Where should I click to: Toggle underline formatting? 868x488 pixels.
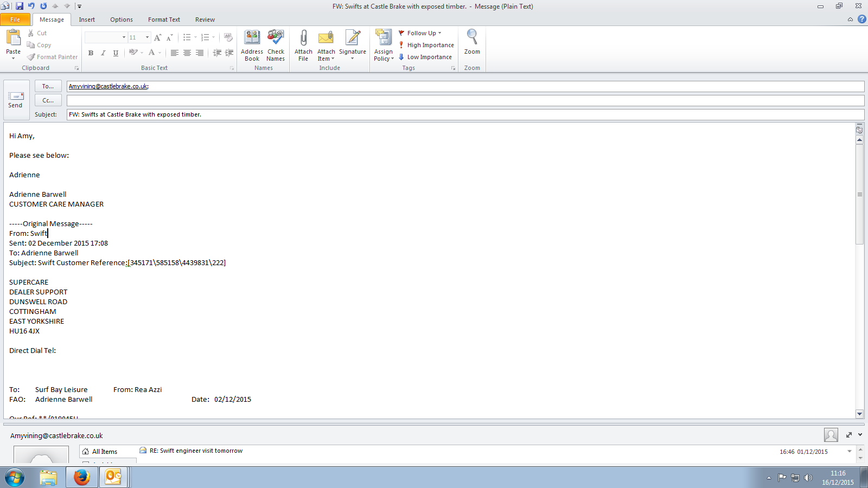click(116, 53)
